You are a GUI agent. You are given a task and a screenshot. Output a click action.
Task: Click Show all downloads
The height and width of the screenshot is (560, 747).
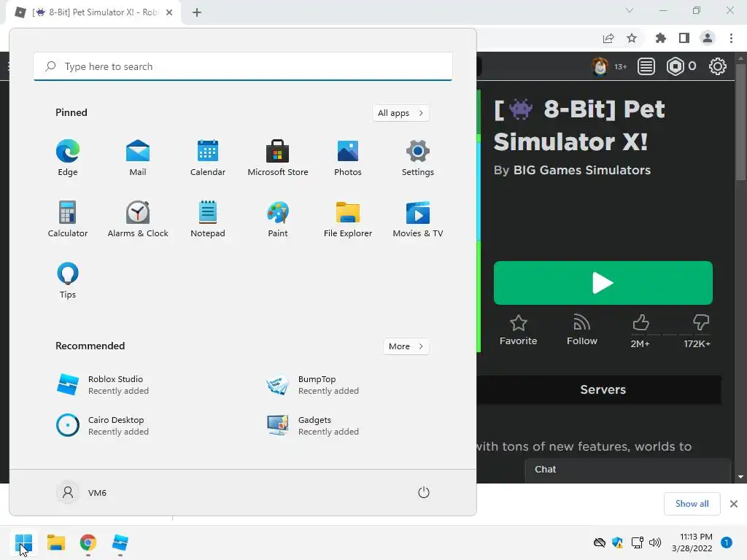pos(692,504)
